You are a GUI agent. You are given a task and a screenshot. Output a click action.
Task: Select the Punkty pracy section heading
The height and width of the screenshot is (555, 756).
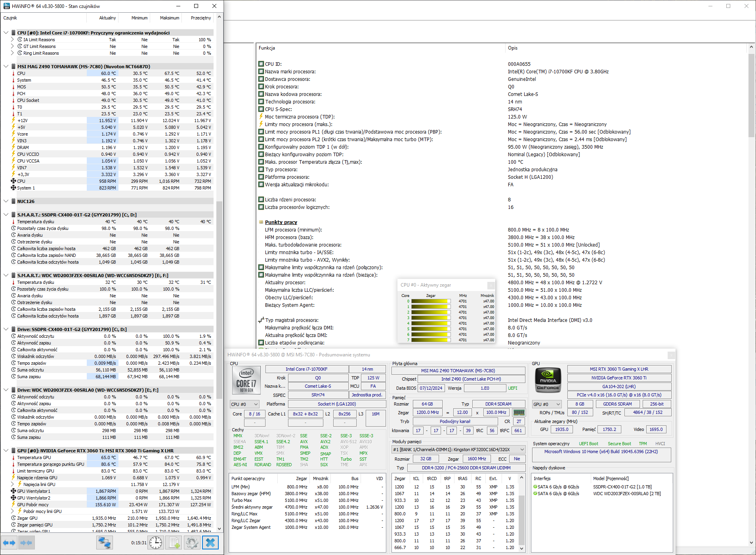pyautogui.click(x=281, y=222)
